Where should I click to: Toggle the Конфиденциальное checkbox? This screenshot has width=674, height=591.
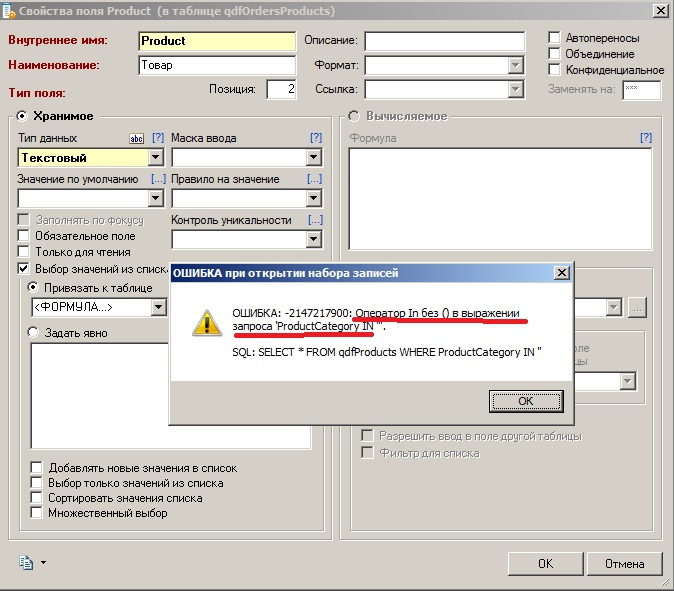pos(555,70)
